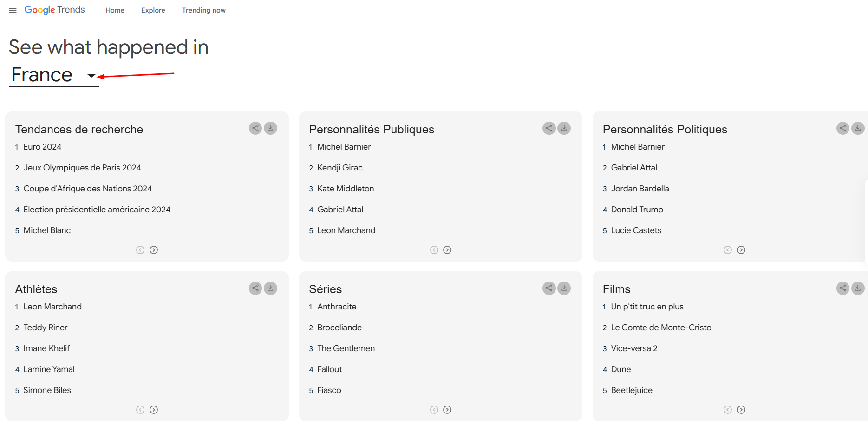Download the Athlètes list
This screenshot has width=868, height=426.
pos(270,288)
